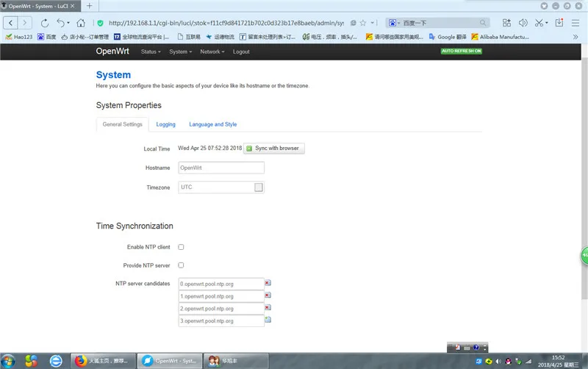Enable the NTP client checkbox
Image resolution: width=588 pixels, height=369 pixels.
(x=181, y=247)
